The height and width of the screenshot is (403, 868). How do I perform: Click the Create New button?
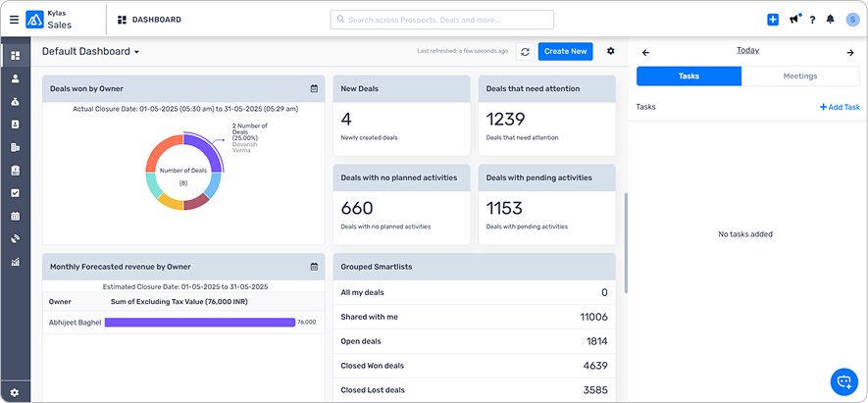565,51
